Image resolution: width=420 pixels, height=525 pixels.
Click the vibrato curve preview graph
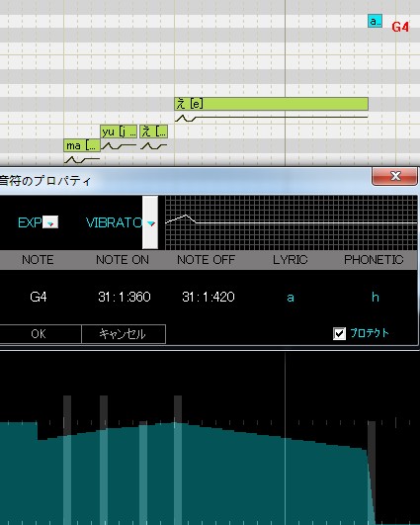pyautogui.click(x=292, y=222)
